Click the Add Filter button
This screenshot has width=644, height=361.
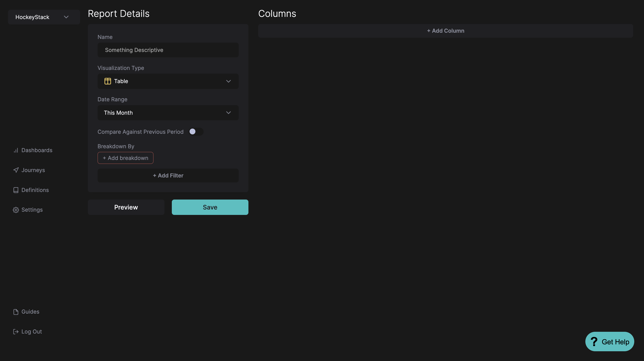168,176
